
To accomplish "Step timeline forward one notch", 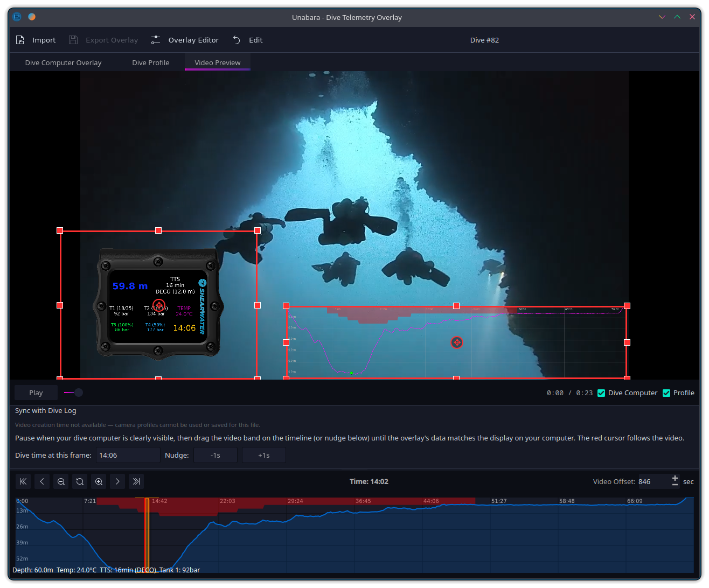I will (117, 481).
